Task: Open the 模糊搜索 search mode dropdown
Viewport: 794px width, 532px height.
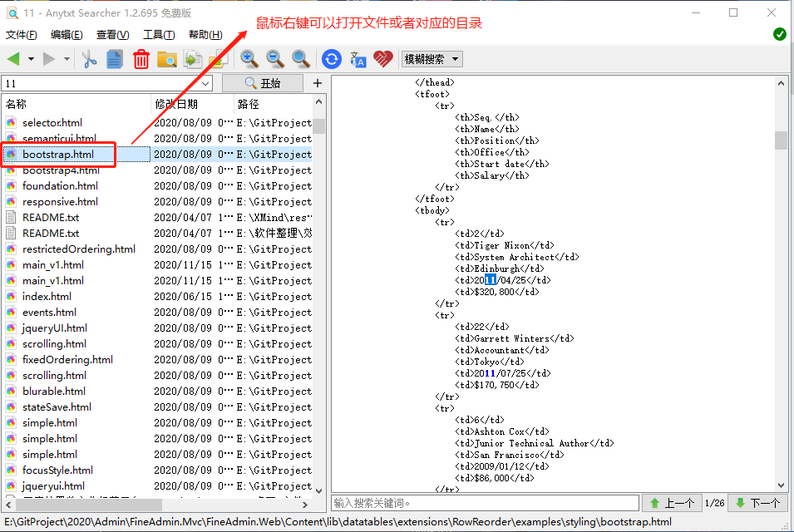Action: click(432, 59)
